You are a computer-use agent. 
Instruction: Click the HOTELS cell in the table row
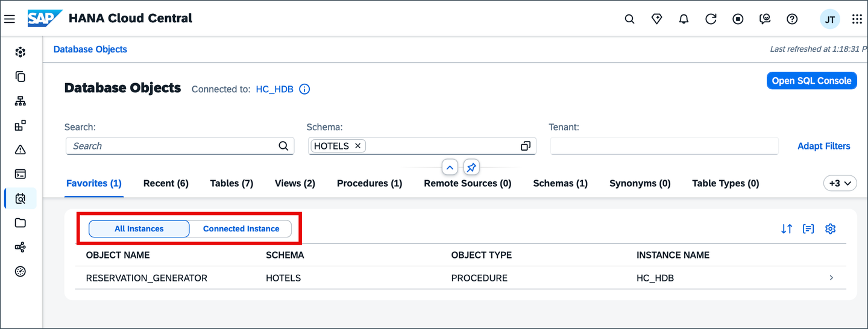[x=283, y=278]
